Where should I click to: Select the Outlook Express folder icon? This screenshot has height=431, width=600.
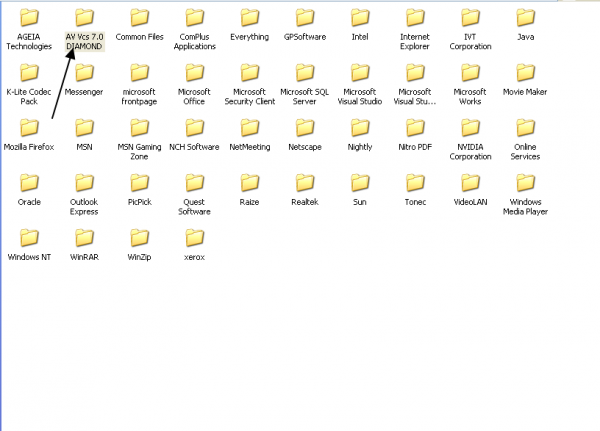[84, 183]
